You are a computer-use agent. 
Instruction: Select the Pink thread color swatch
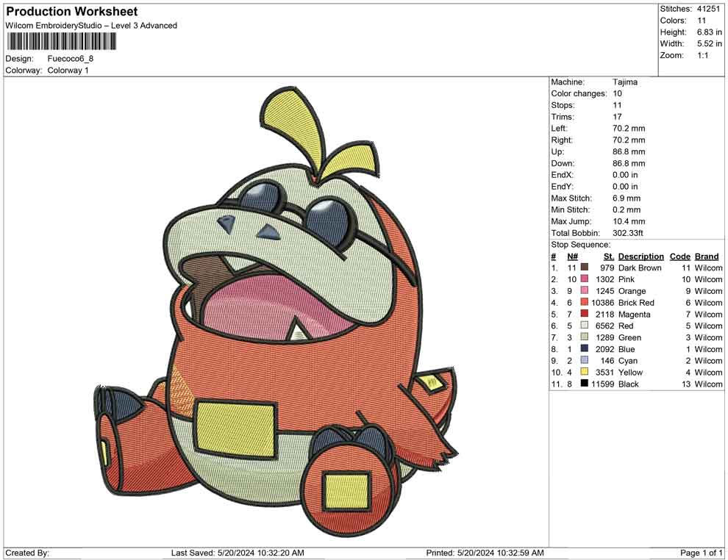(585, 279)
